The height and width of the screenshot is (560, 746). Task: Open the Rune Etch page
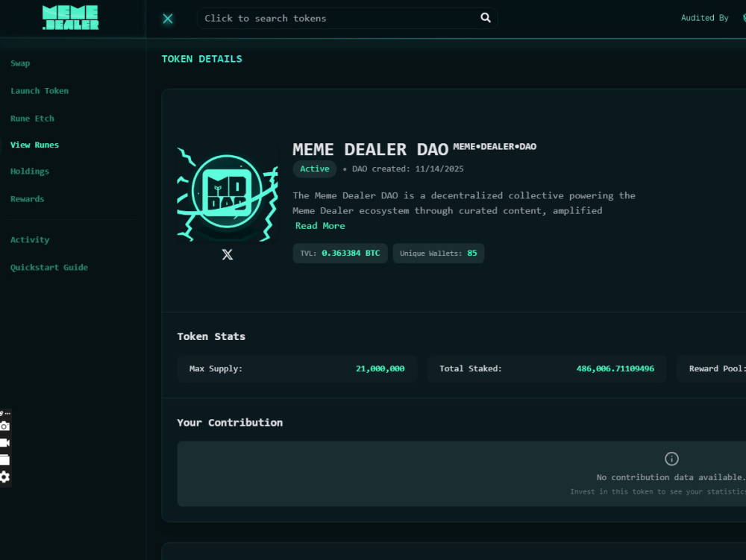pos(32,119)
